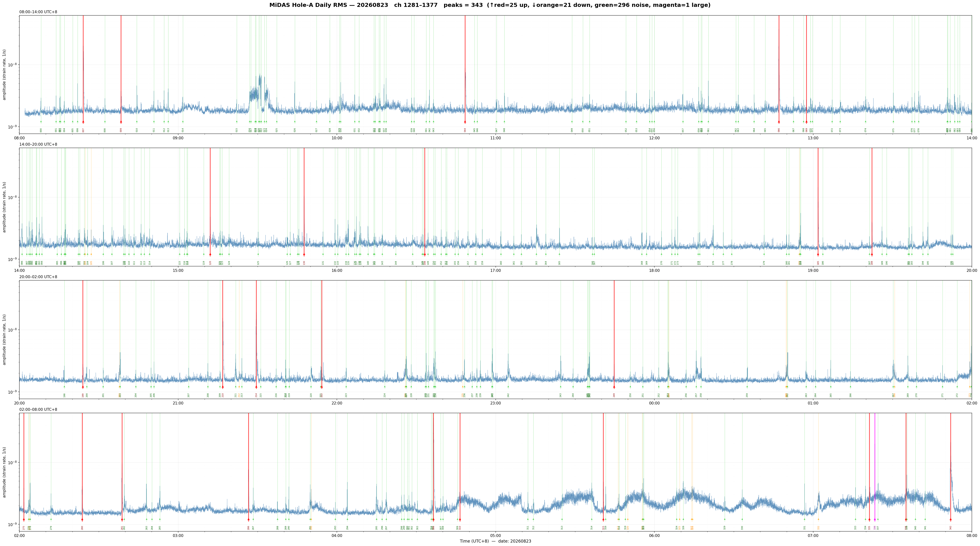Screen dimensions: 980x546
Task: Click the amplitude axis label of the 02:00–08:00 panel
Action: (x=5, y=472)
